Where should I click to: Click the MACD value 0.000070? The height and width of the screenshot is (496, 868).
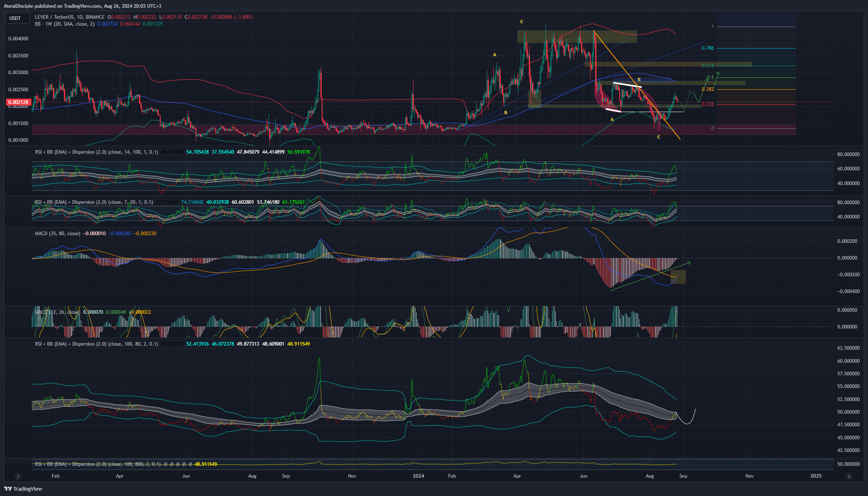coord(93,312)
